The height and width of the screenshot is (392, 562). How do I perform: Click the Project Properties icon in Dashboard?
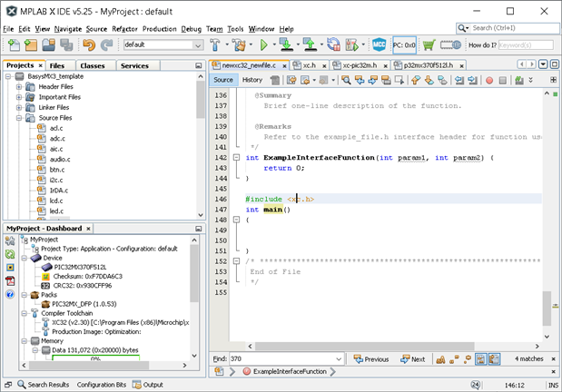point(10,240)
